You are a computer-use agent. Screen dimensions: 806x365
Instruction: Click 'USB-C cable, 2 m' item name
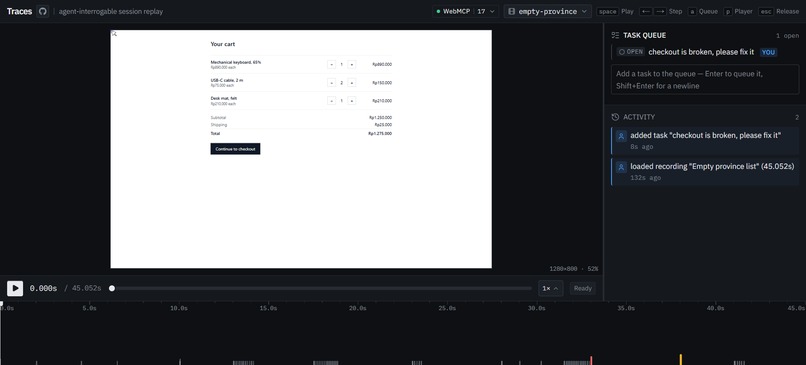[x=227, y=80]
